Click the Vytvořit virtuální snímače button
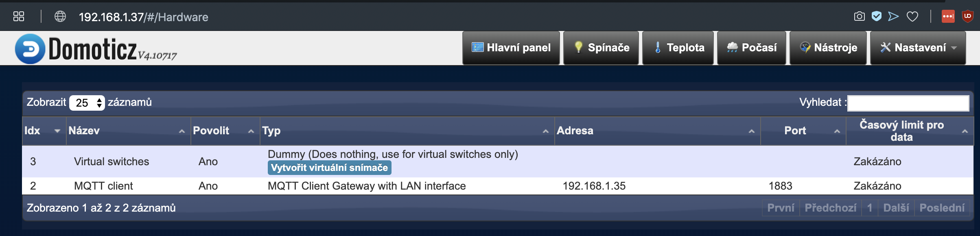The image size is (980, 236). 329,168
